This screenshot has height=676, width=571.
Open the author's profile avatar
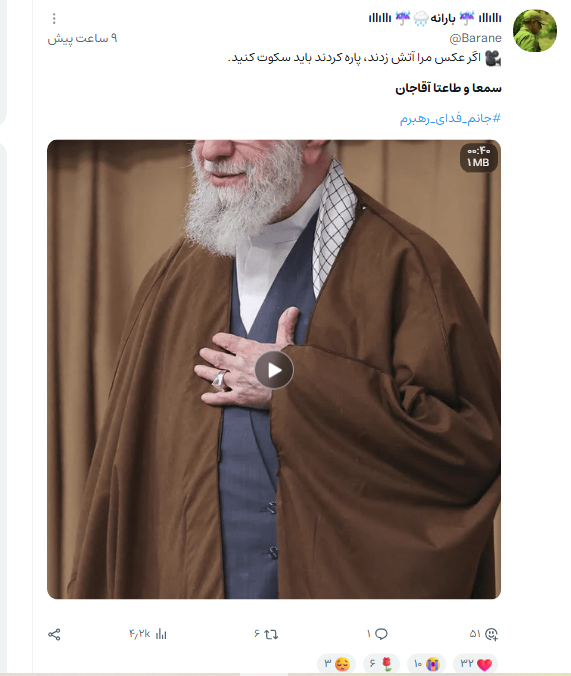[535, 31]
